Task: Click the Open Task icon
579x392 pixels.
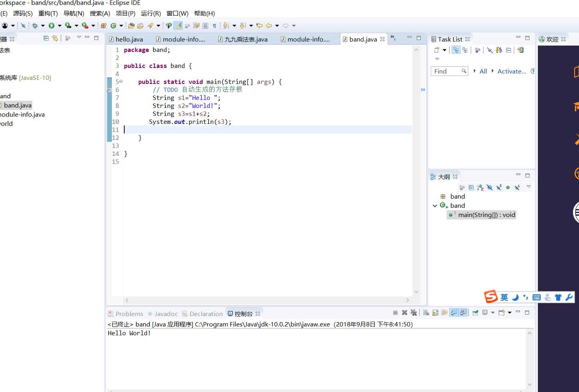Action: pos(140,26)
